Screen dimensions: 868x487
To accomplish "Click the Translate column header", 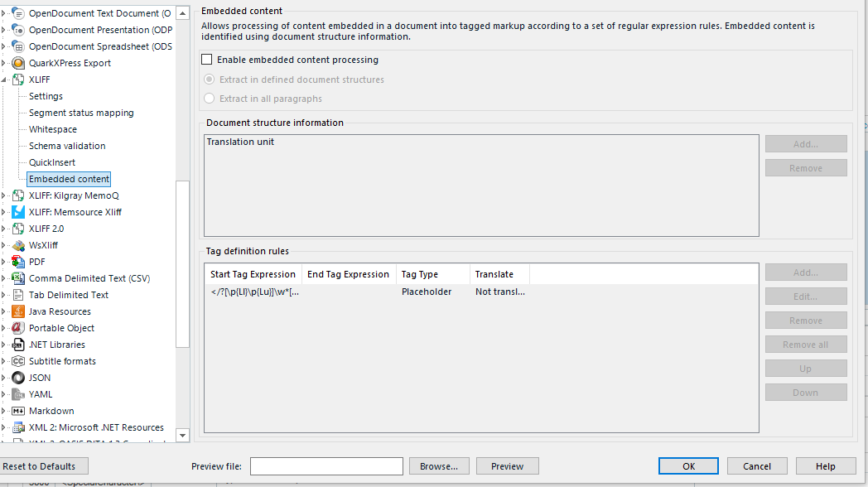I will point(499,274).
